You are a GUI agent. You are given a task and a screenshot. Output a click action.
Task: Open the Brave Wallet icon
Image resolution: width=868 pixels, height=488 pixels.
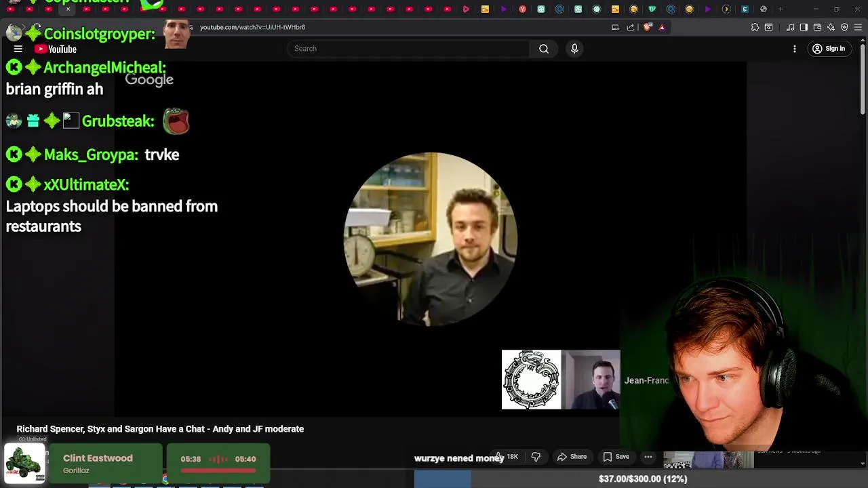(817, 27)
